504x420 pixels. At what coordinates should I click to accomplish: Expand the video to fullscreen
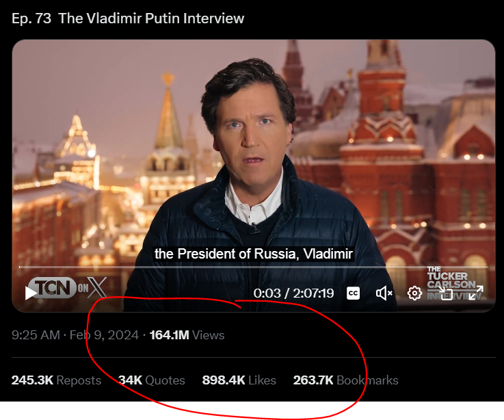pyautogui.click(x=476, y=293)
